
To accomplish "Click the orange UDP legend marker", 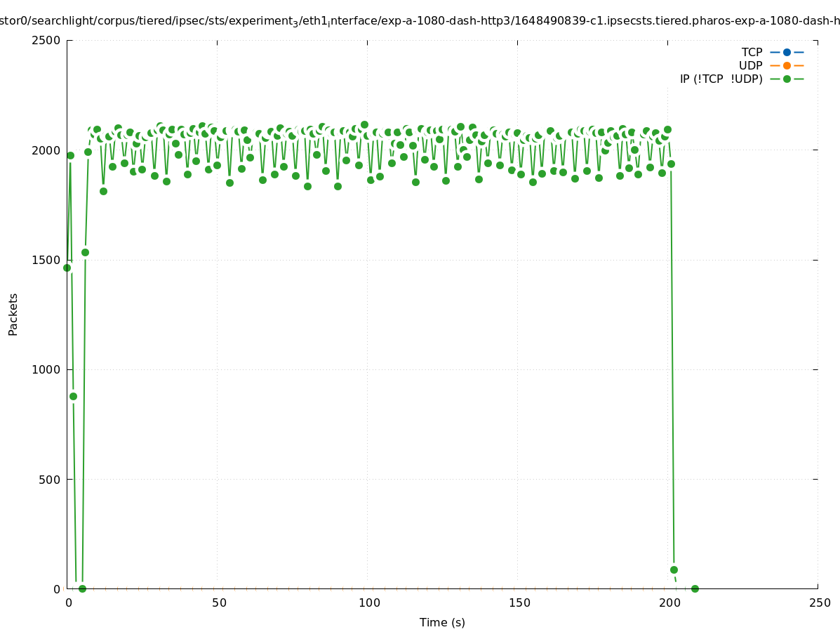I will pos(787,65).
